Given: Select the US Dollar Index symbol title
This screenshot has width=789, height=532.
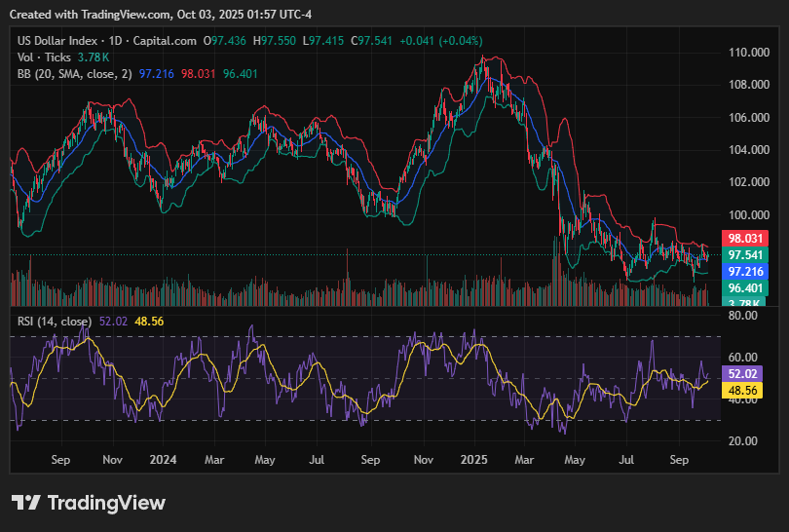Looking at the screenshot, I should 58,40.
